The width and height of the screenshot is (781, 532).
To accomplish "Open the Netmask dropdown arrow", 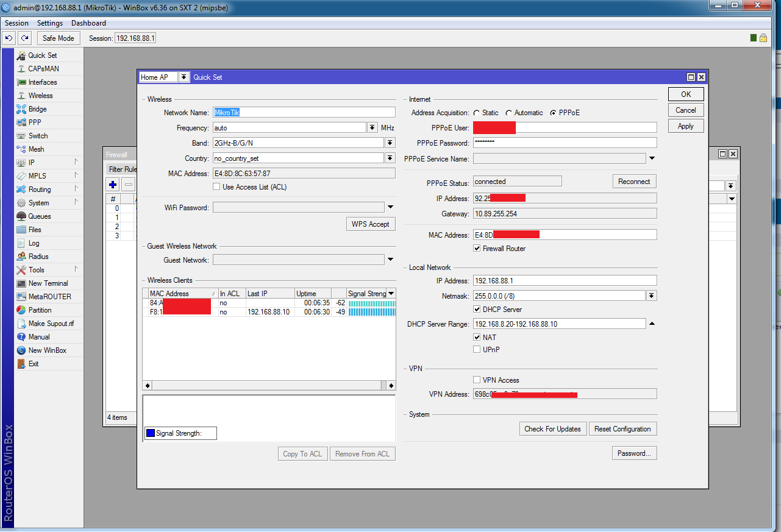I will (651, 296).
